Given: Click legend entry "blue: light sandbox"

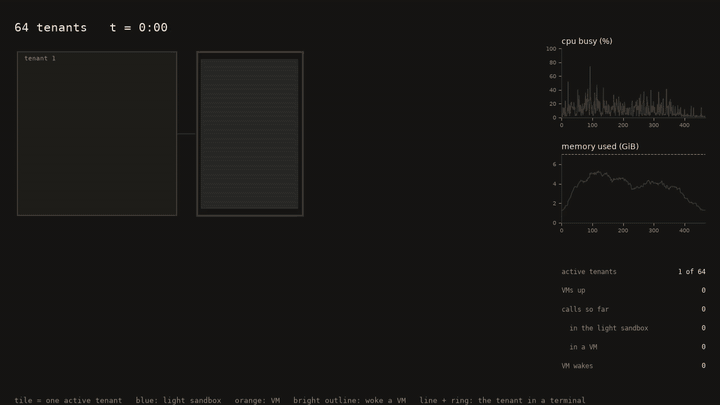Looking at the screenshot, I should (x=178, y=400).
